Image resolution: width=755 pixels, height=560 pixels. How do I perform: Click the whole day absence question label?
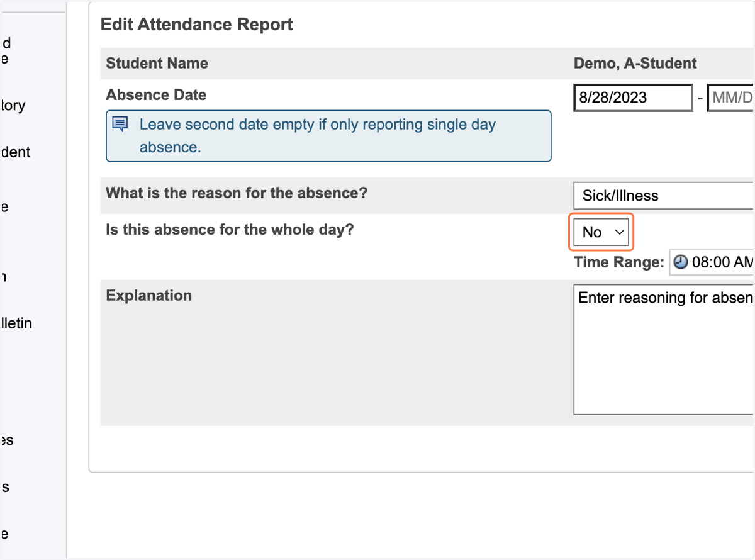230,229
